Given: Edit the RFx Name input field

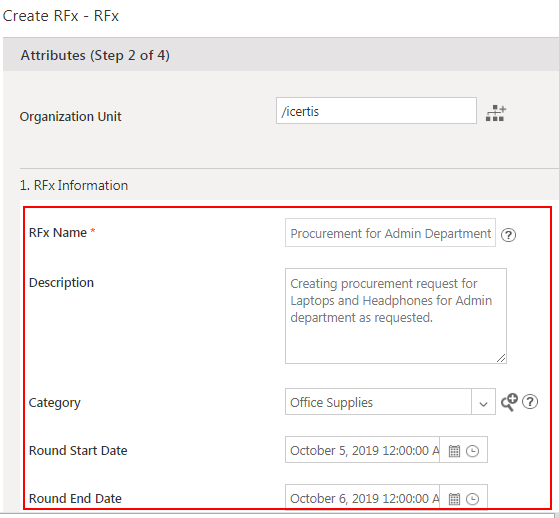Looking at the screenshot, I should pos(390,232).
